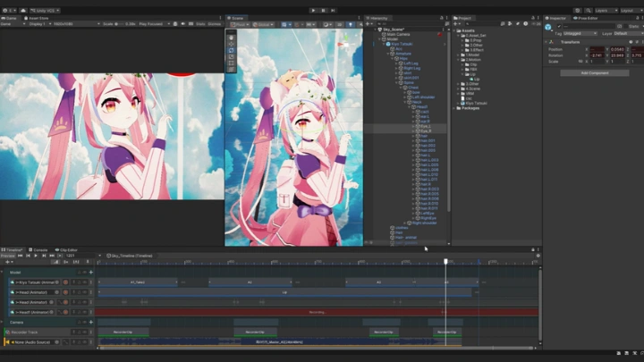
Task: Open the cloud services icon
Action: click(23, 10)
